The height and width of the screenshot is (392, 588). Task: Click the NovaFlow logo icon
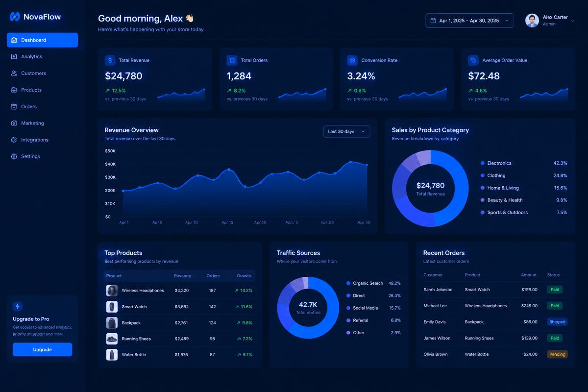pyautogui.click(x=15, y=17)
